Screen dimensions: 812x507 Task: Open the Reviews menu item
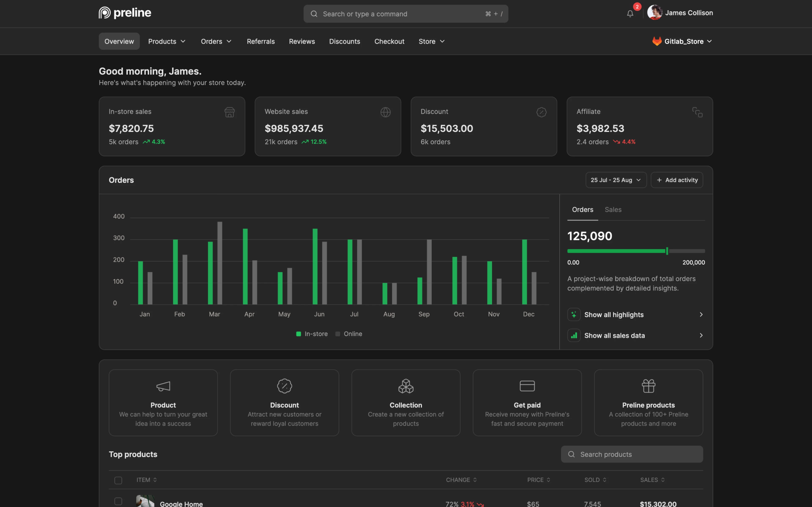pyautogui.click(x=302, y=41)
